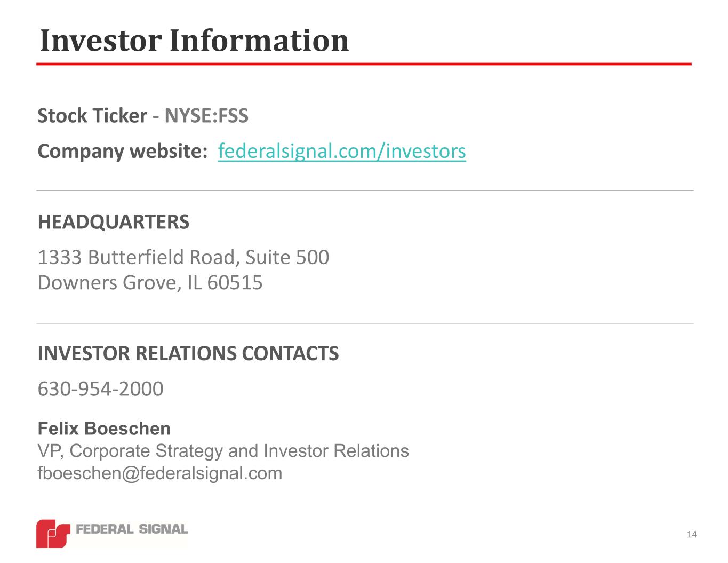728x563 pixels.
Task: Click the gray divider above HEADQUARTERS
Action: (365, 190)
